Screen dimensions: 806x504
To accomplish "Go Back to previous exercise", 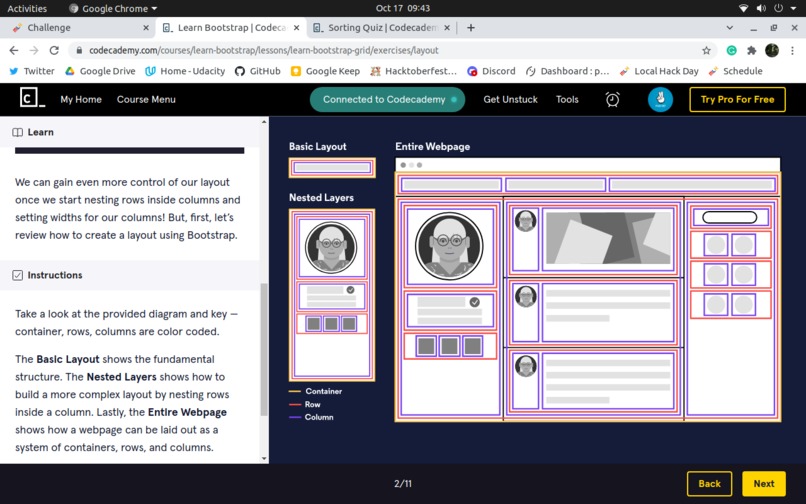I will click(709, 483).
